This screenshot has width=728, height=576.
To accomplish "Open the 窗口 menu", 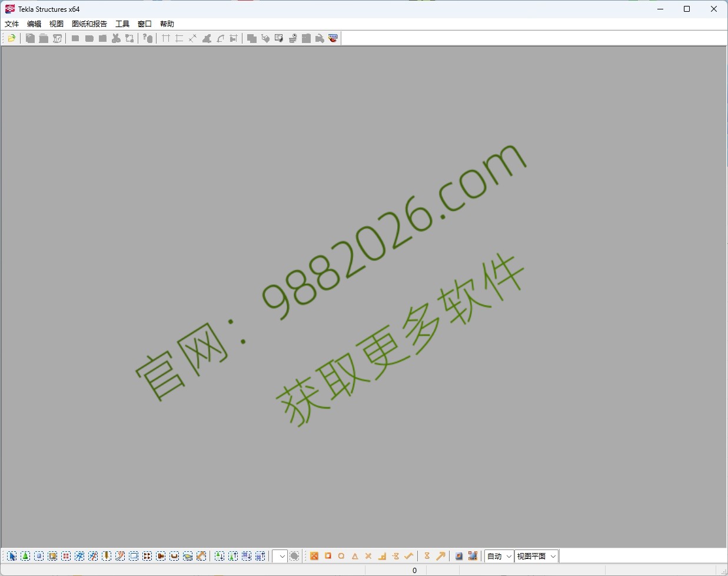I will 145,24.
